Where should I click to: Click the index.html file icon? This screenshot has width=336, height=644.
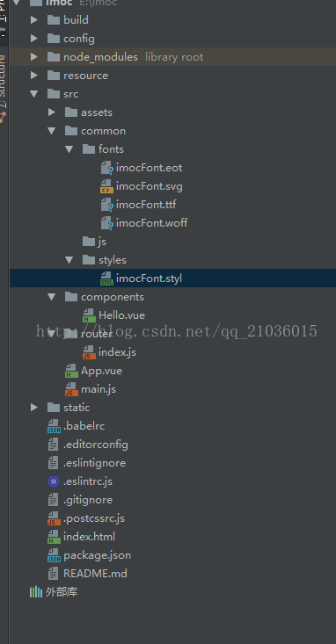tap(54, 537)
